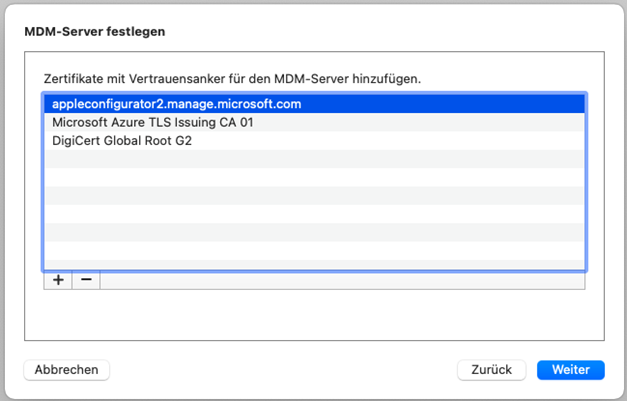Select the DigiCert Global Root G2 certificate
This screenshot has height=401, width=627.
point(122,141)
